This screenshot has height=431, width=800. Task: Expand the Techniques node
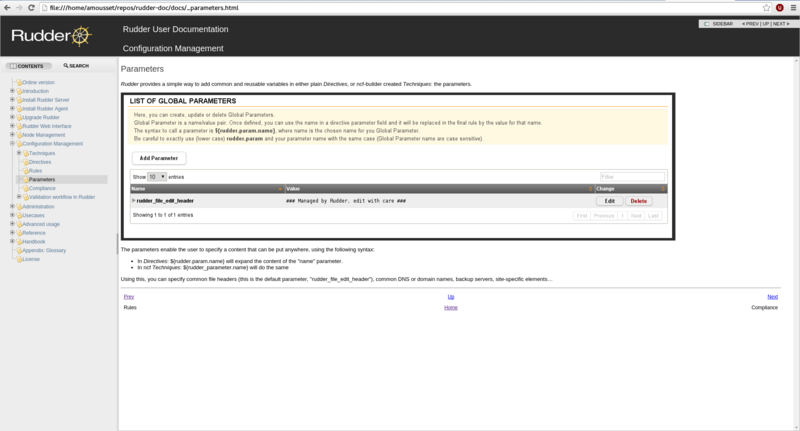[x=19, y=153]
